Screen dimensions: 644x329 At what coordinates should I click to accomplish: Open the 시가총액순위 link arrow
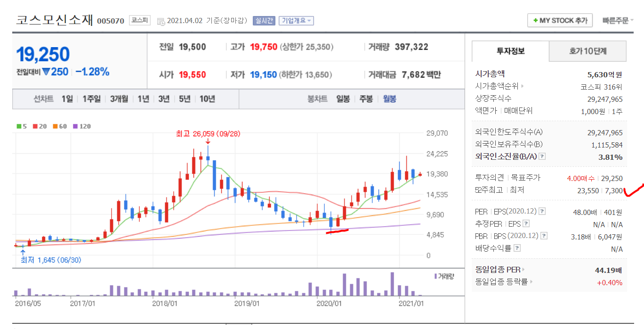click(522, 86)
